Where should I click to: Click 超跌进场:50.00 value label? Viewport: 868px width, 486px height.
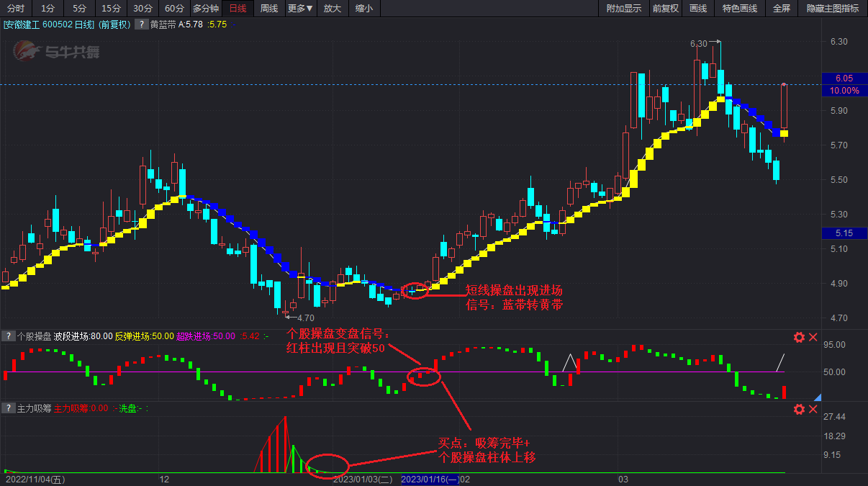[x=206, y=336]
